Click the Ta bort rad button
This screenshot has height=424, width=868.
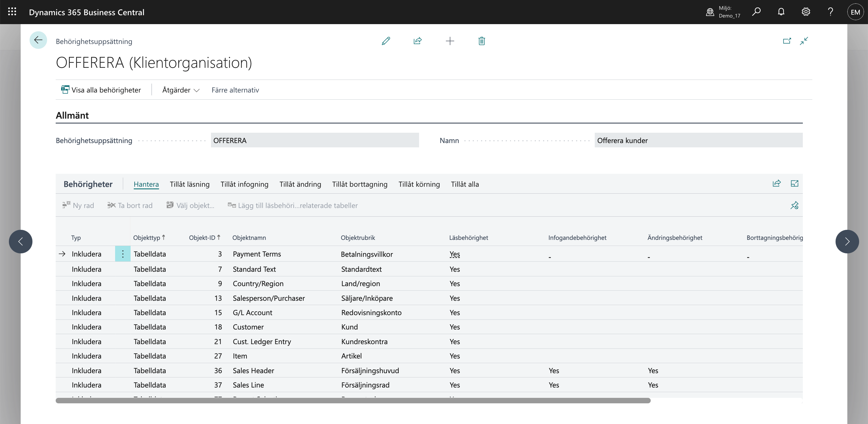click(x=130, y=205)
